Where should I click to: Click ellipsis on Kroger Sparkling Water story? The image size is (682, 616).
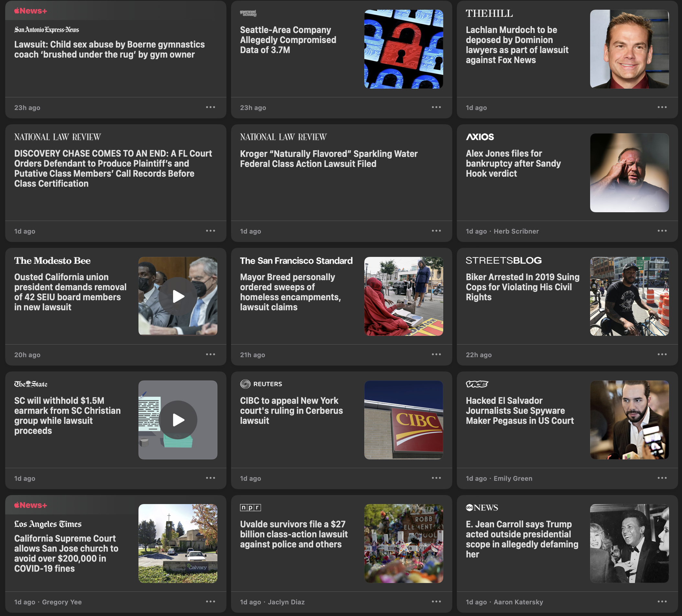tap(436, 231)
